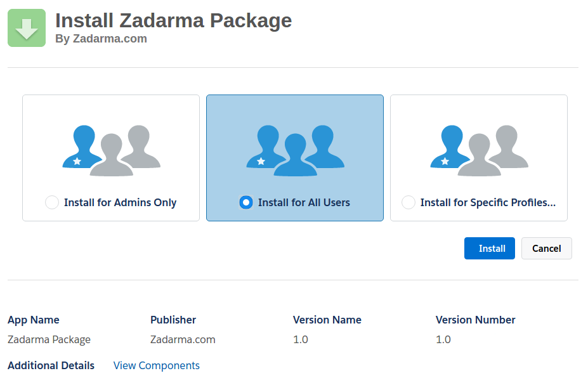Click the App Name column label
Image resolution: width=588 pixels, height=385 pixels.
pyautogui.click(x=34, y=320)
